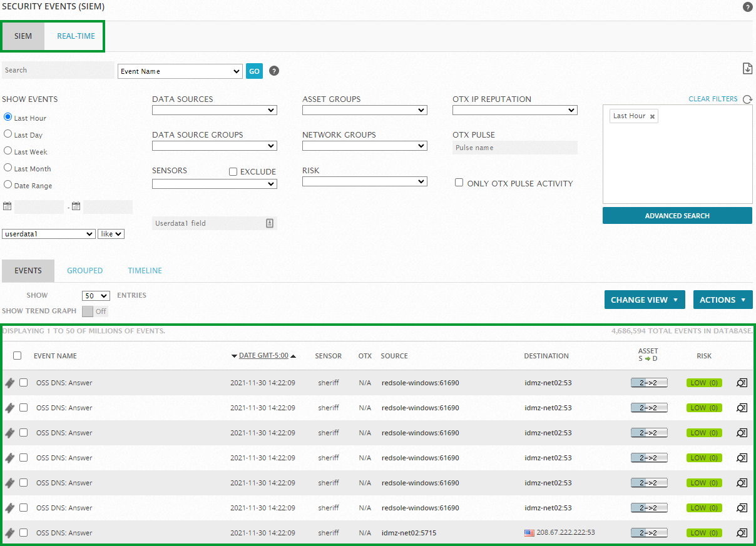Click ticket icon in idmz-net02:5715 row
The image size is (756, 546).
point(9,533)
